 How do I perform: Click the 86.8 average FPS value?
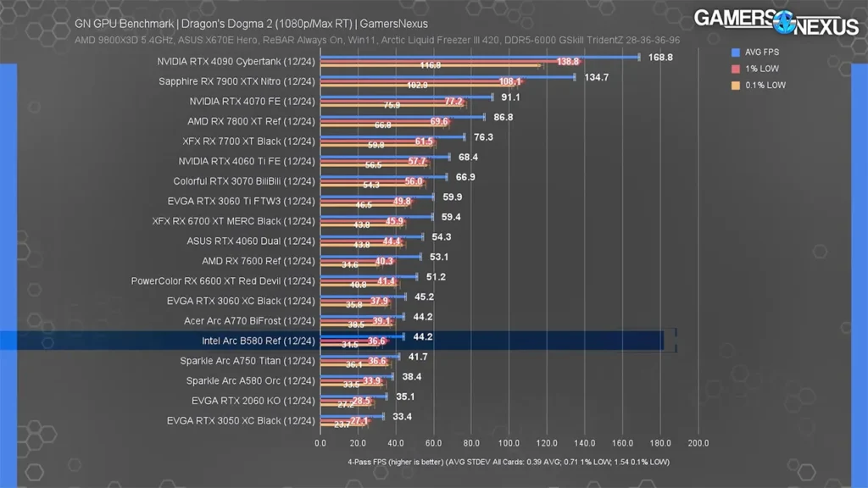(x=504, y=117)
